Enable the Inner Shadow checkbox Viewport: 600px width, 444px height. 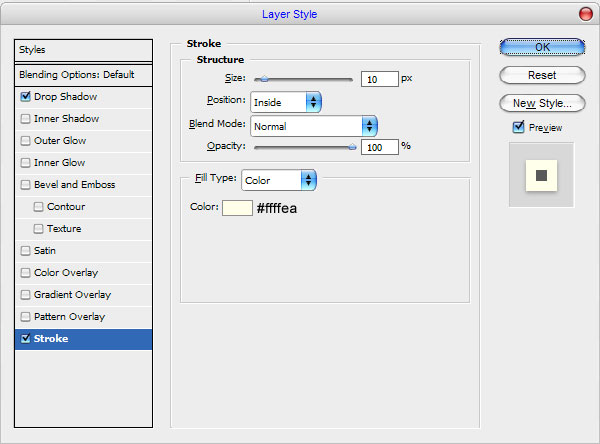pyautogui.click(x=25, y=119)
